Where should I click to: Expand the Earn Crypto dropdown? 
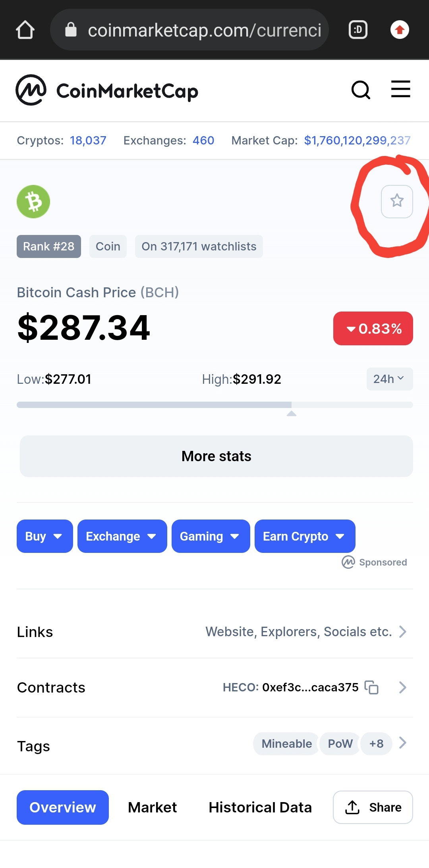tap(305, 536)
